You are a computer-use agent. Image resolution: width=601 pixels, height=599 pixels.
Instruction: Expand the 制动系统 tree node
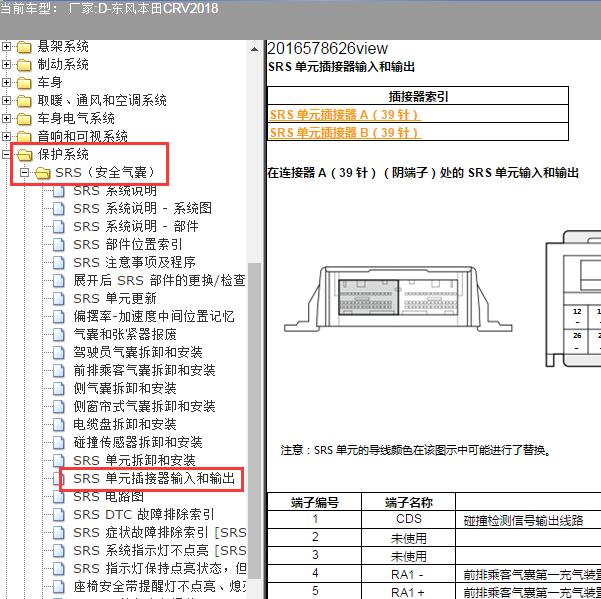click(x=6, y=64)
